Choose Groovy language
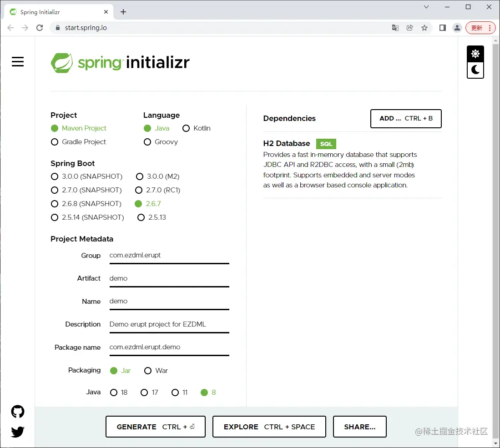This screenshot has height=448, width=500. pos(161,142)
